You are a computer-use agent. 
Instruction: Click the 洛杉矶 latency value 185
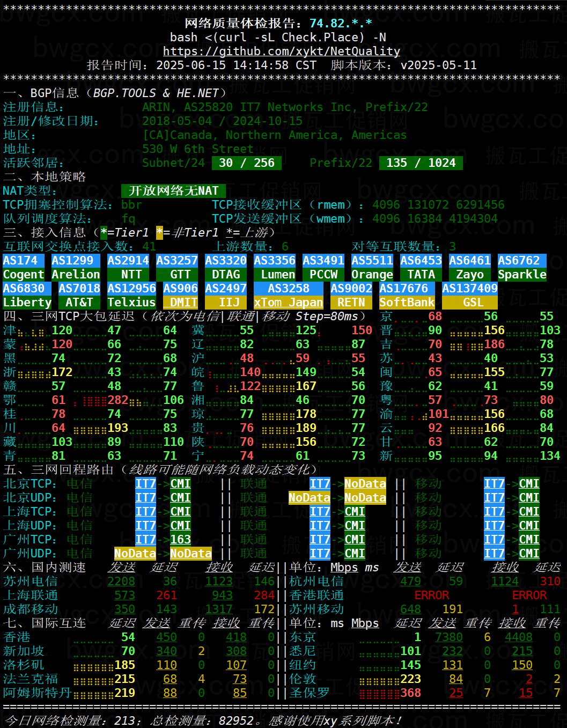click(x=124, y=665)
